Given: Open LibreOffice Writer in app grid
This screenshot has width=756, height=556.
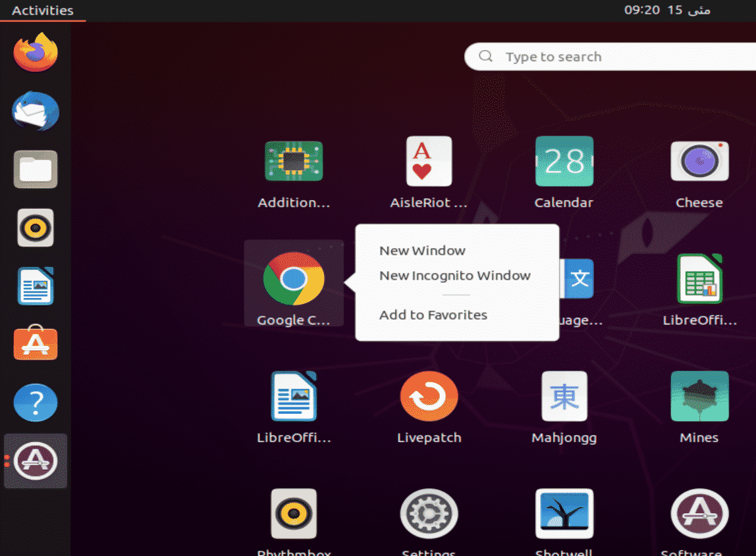Looking at the screenshot, I should pyautogui.click(x=294, y=397).
